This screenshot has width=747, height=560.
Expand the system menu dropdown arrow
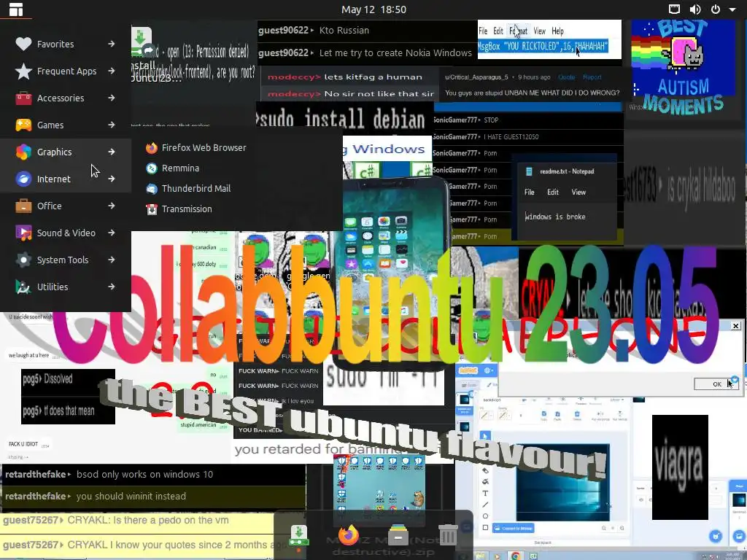(732, 9)
